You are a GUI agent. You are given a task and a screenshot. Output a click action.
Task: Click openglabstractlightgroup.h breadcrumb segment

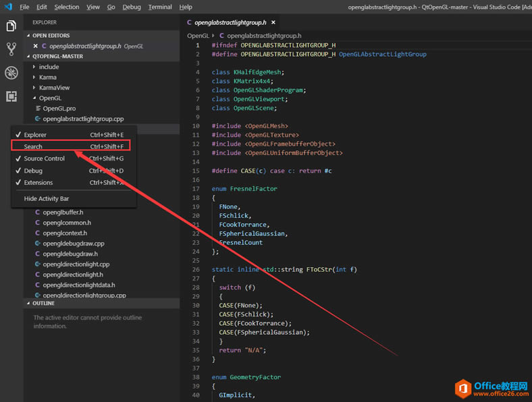(x=264, y=36)
